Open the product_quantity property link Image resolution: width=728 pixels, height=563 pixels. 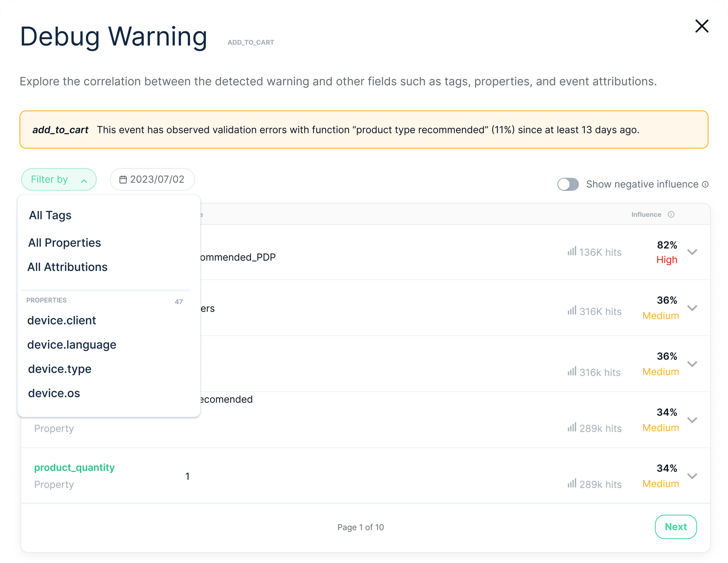(74, 468)
